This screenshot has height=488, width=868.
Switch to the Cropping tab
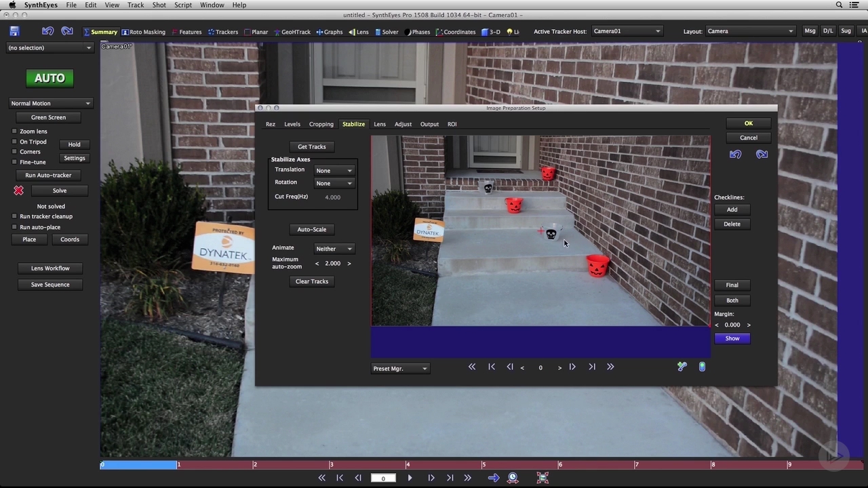click(x=321, y=125)
